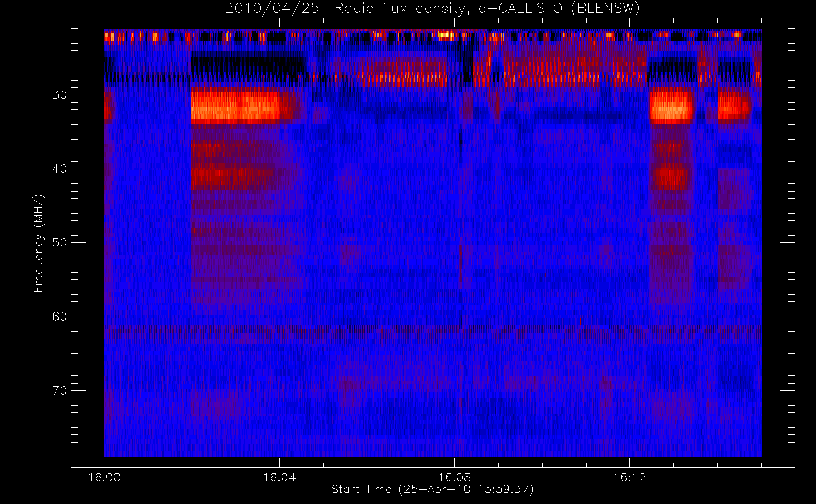Click the 50 frequency tick label
Screen dimensions: 816x504
click(x=60, y=243)
